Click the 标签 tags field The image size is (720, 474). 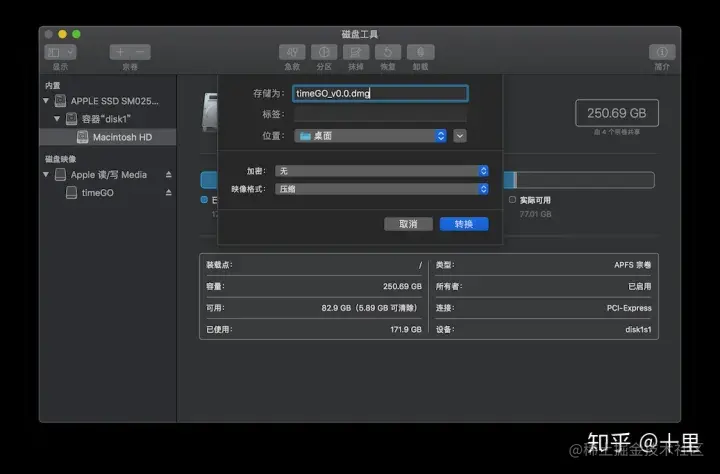point(380,114)
